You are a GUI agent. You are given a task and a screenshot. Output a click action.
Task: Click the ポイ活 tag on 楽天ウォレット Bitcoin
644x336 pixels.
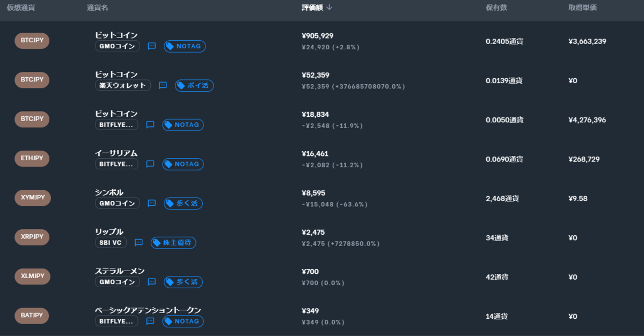tap(194, 85)
